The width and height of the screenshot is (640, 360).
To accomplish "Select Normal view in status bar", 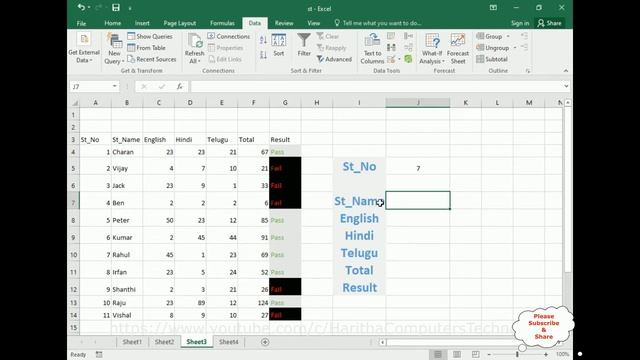I will point(438,354).
